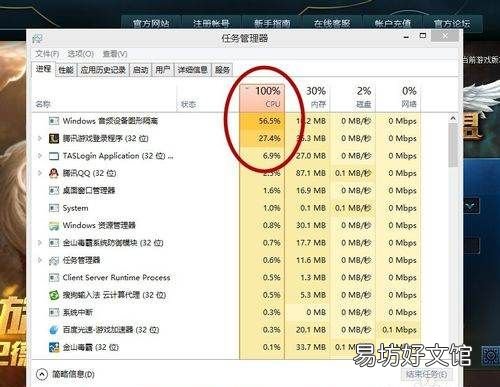500x387 pixels.
Task: Click the Client Server Runtime Process icon
Action: point(54,277)
